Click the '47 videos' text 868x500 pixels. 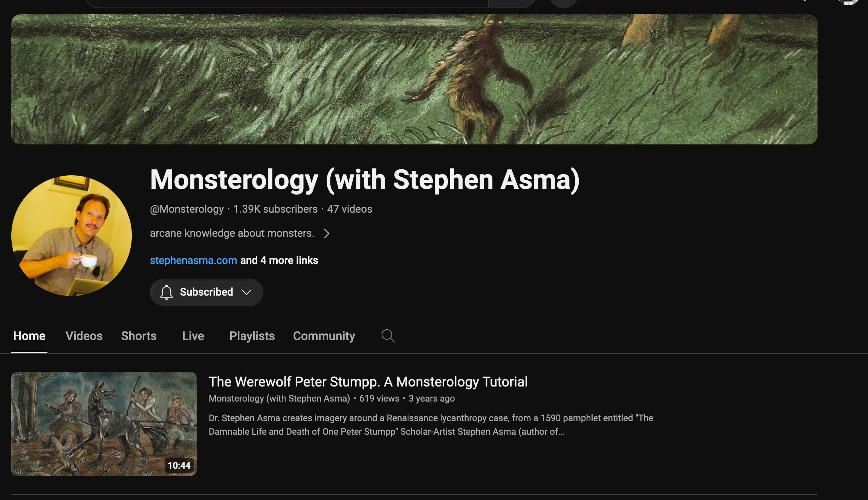click(x=350, y=209)
